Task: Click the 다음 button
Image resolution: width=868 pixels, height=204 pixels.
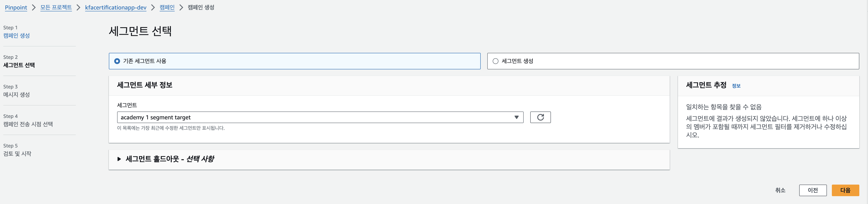Action: pyautogui.click(x=845, y=190)
